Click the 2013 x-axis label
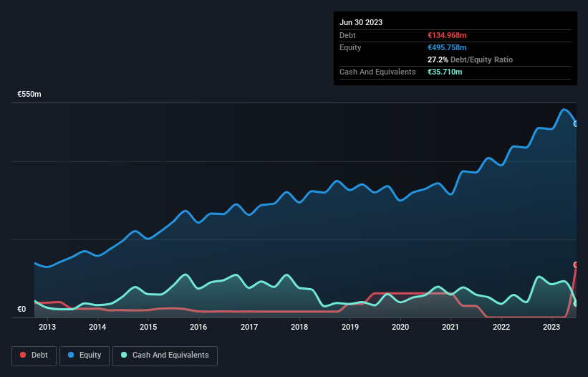The height and width of the screenshot is (377, 588). (47, 327)
